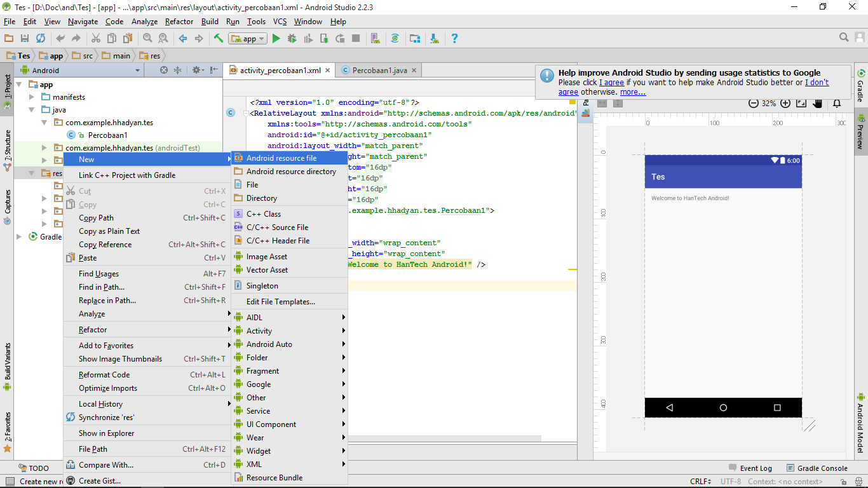Toggle the 2: Favorites side panel

pyautogui.click(x=7, y=432)
